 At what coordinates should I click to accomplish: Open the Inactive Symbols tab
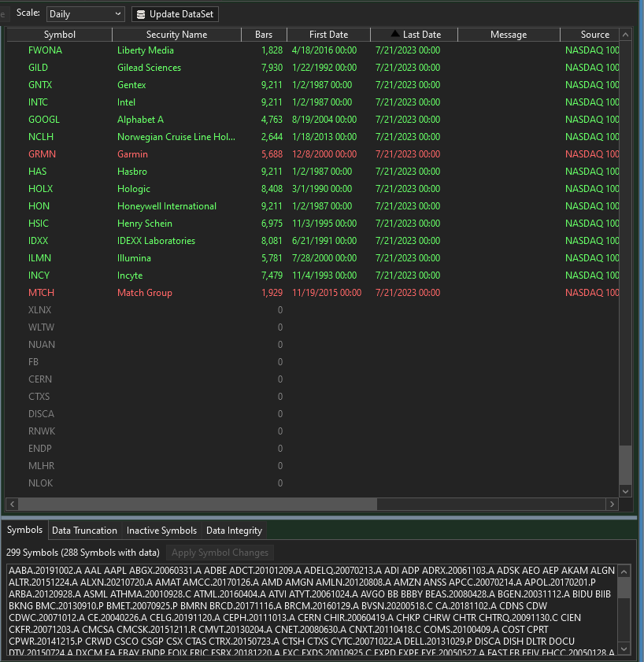click(x=161, y=531)
